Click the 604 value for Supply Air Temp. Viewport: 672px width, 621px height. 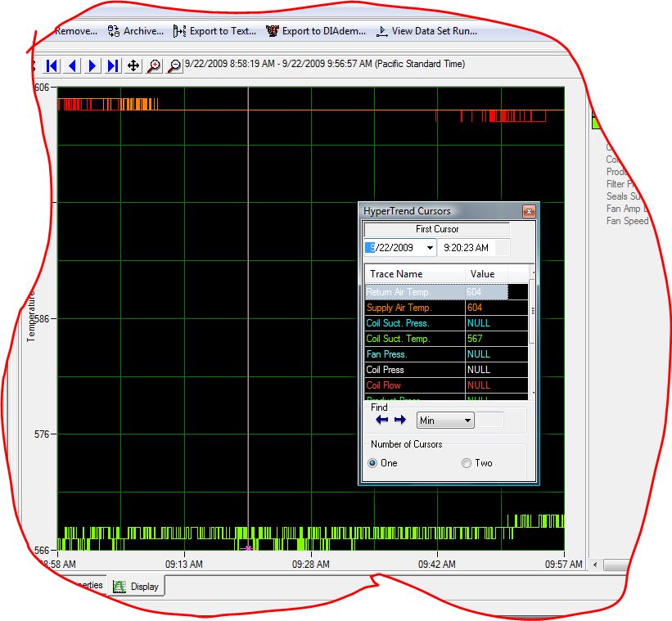pos(475,308)
